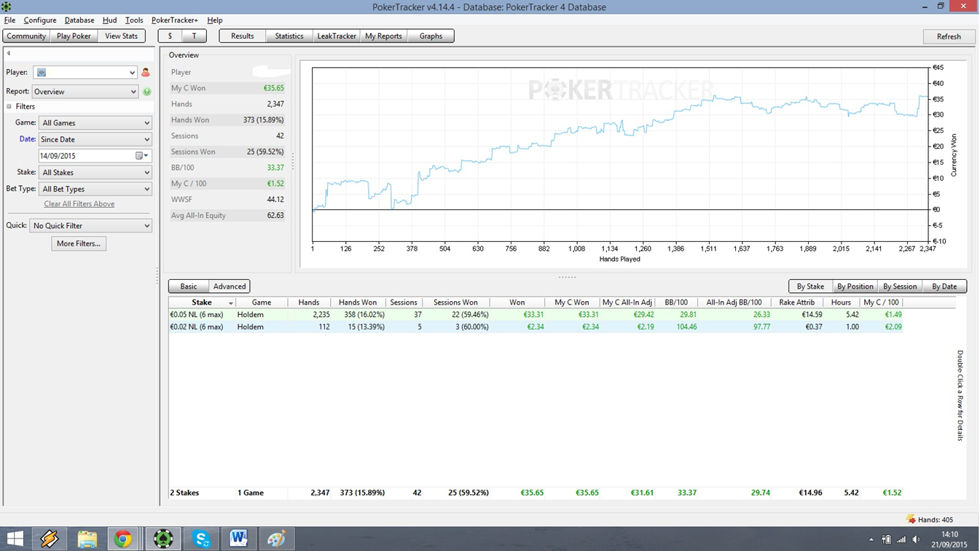Screen dimensions: 980x551
Task: Switch to Advanced report view
Action: pyautogui.click(x=230, y=286)
